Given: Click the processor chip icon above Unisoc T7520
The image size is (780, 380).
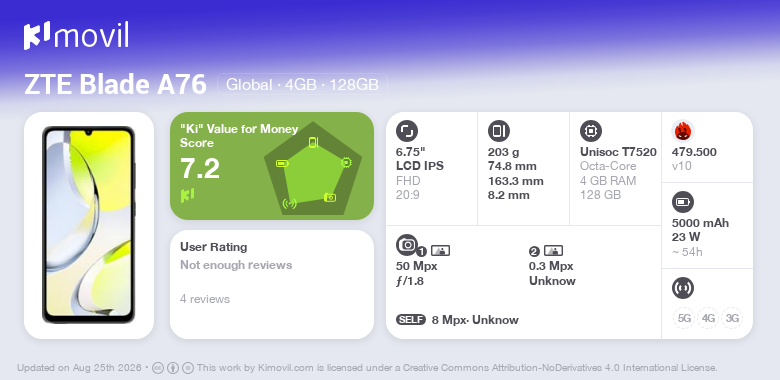Looking at the screenshot, I should point(590,131).
